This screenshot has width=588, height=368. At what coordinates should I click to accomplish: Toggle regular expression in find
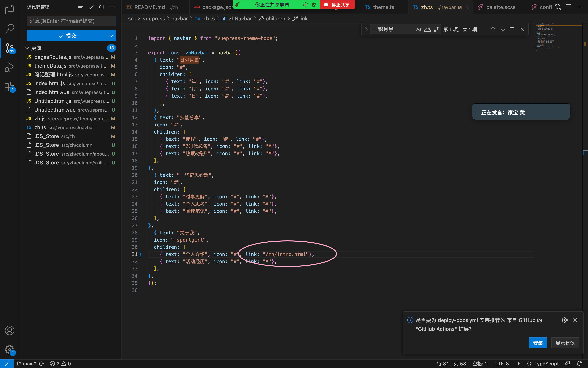[x=436, y=29]
